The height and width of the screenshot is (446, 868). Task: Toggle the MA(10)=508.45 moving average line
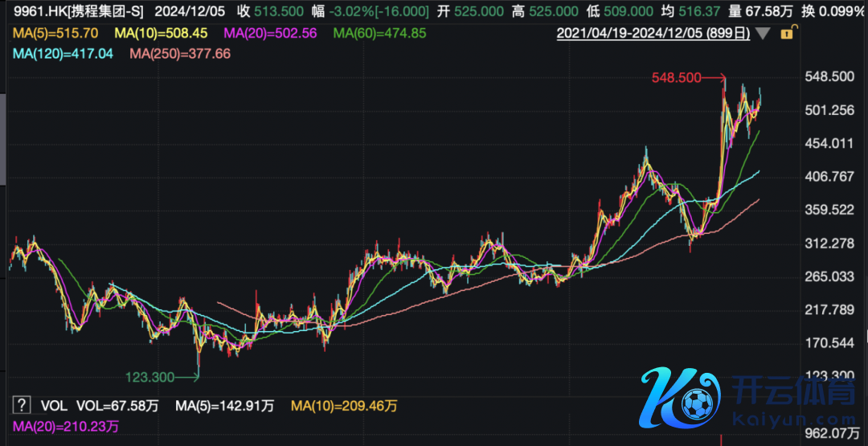(x=161, y=34)
